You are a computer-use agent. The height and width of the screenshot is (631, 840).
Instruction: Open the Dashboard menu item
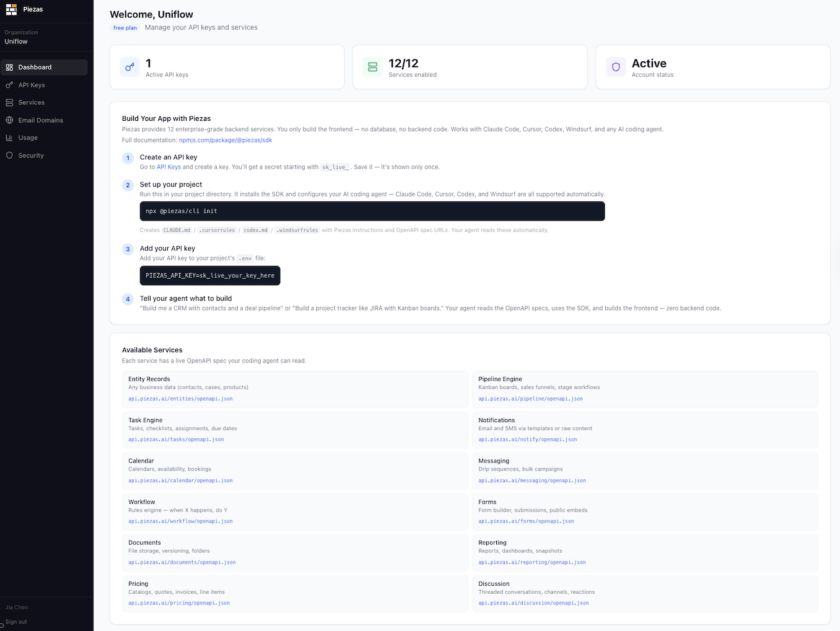[44, 67]
